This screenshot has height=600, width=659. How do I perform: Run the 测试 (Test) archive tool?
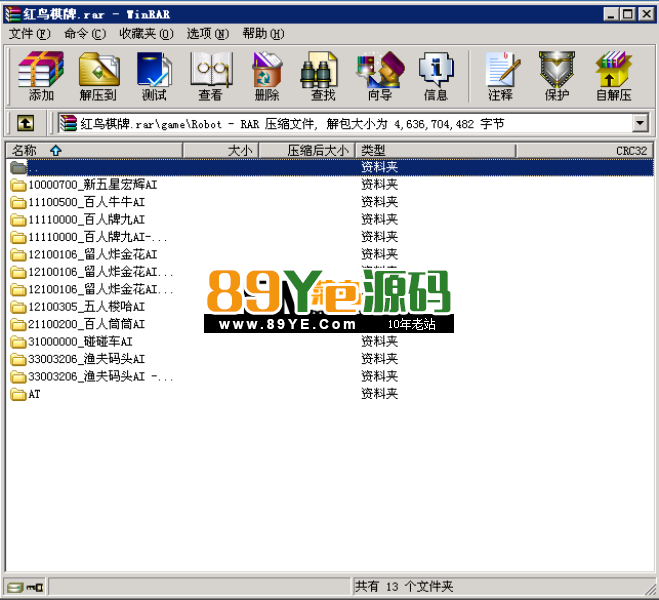point(154,76)
